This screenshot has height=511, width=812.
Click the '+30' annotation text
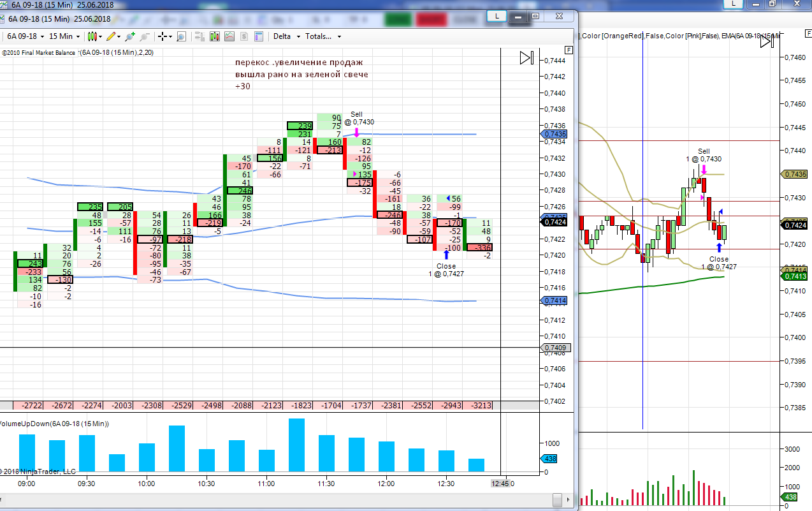coord(243,86)
